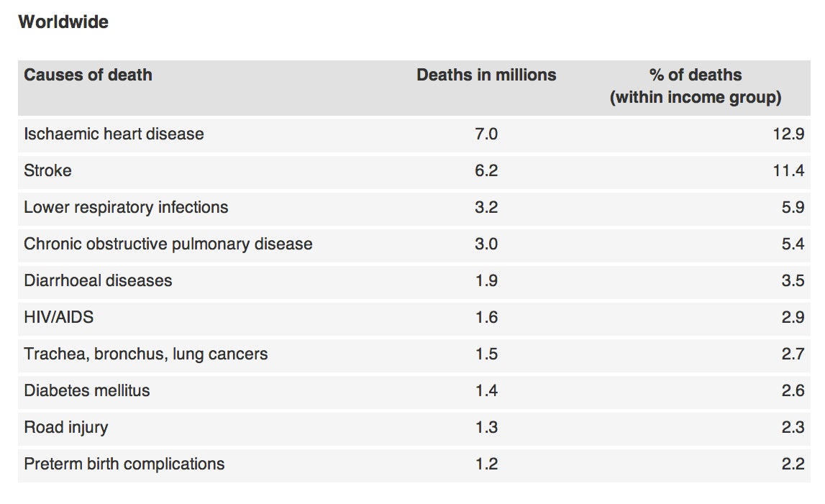Click Chronic obstructive pulmonary disease text
825x504 pixels.
pyautogui.click(x=168, y=244)
